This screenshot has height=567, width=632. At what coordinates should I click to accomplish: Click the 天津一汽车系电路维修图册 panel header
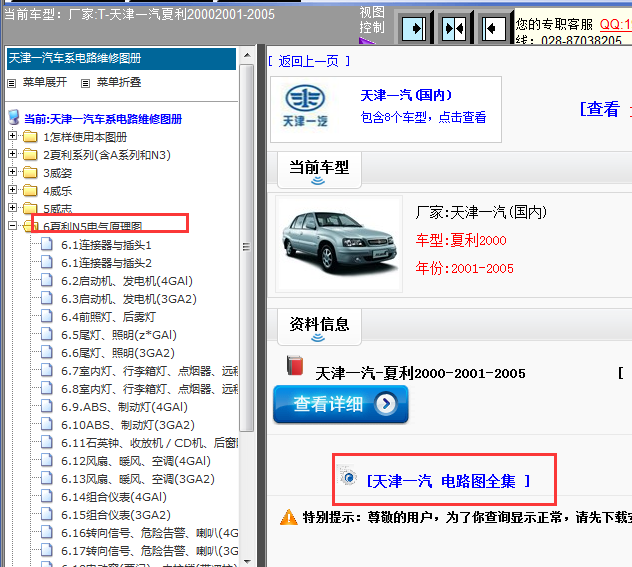pyautogui.click(x=121, y=58)
